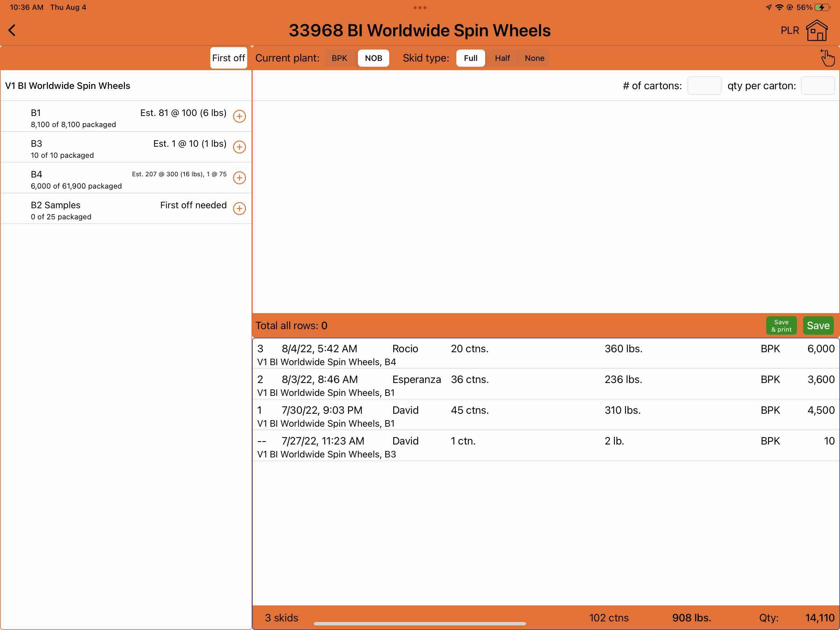Select NOB as current plant

pos(373,58)
